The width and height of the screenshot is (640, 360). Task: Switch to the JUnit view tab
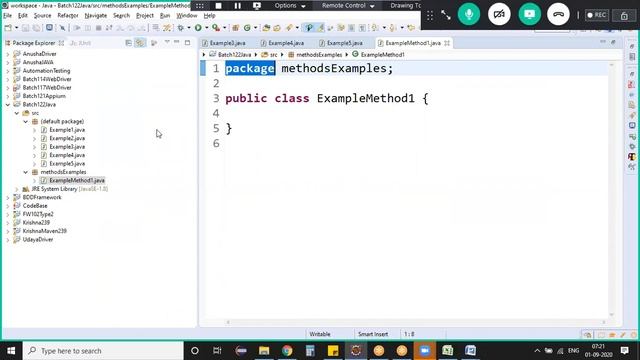pyautogui.click(x=80, y=43)
